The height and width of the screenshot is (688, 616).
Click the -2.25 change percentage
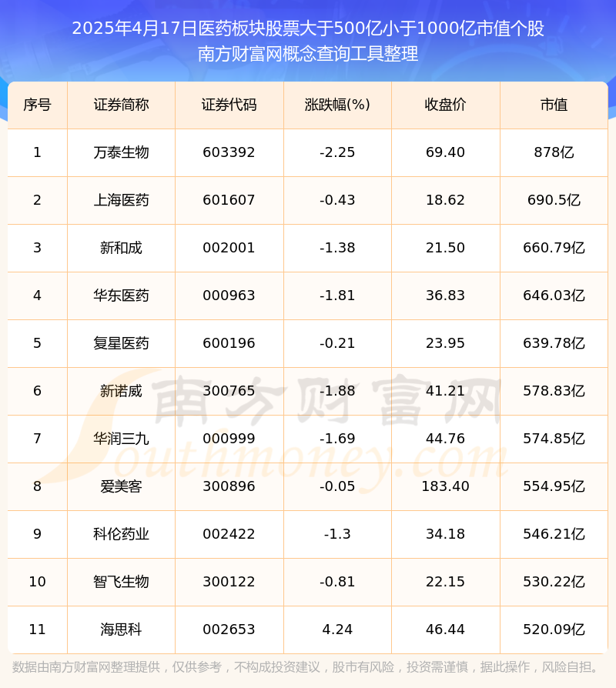(x=337, y=152)
